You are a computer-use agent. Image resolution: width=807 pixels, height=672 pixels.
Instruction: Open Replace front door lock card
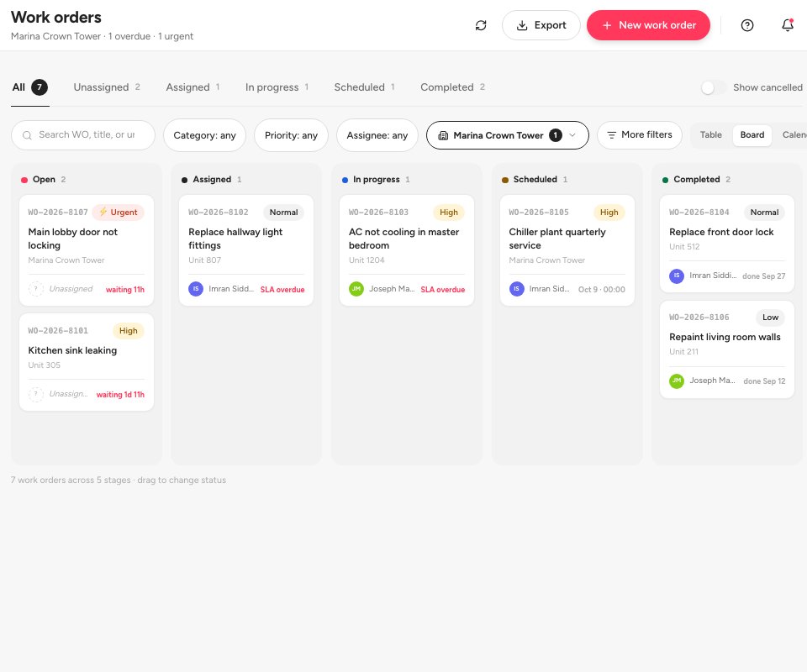coord(727,244)
